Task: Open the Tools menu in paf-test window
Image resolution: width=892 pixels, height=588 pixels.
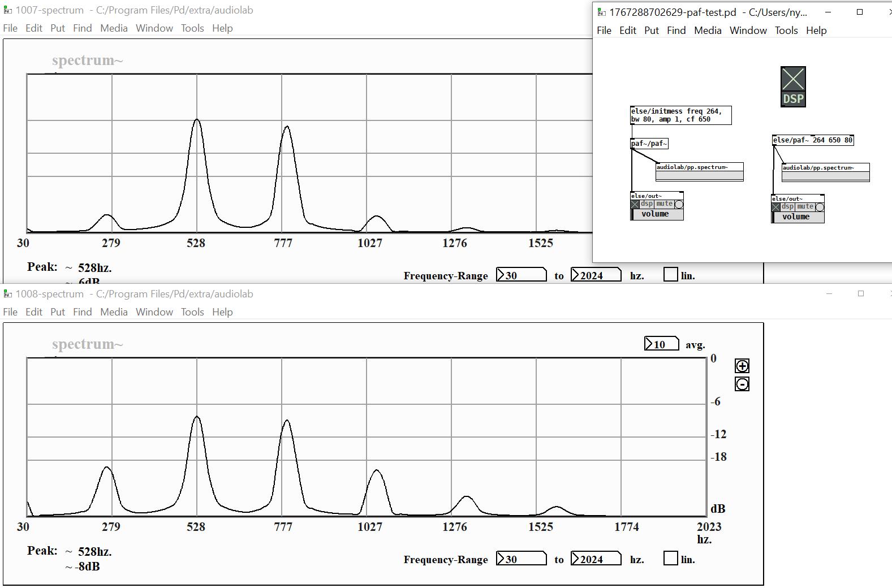Action: point(786,31)
